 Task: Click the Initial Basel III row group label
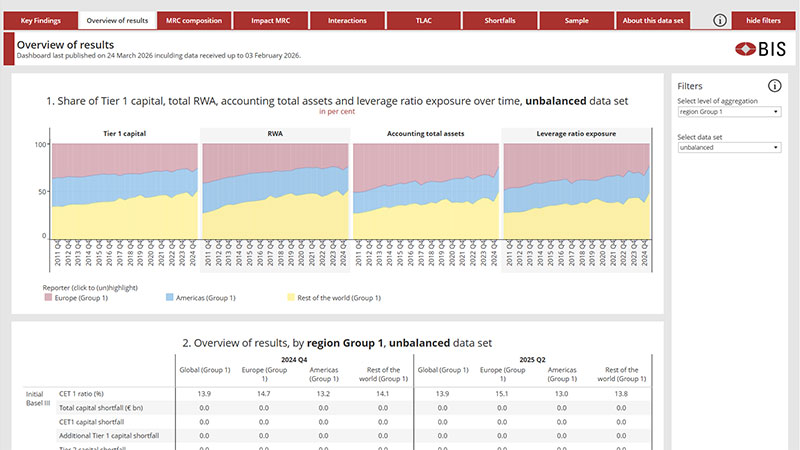click(x=38, y=398)
